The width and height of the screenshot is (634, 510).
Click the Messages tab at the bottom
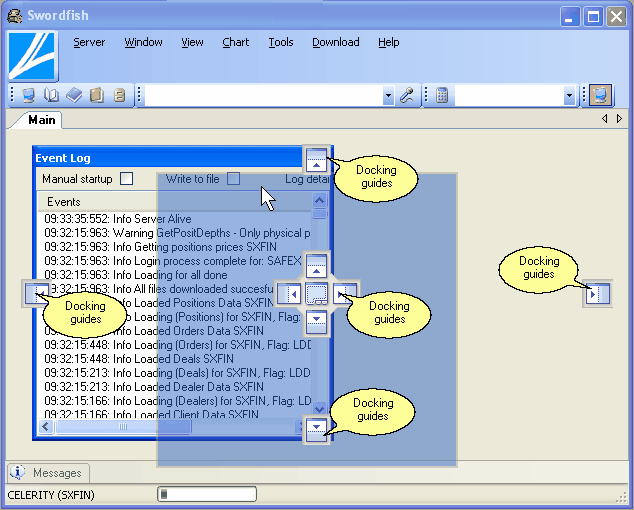pos(56,473)
